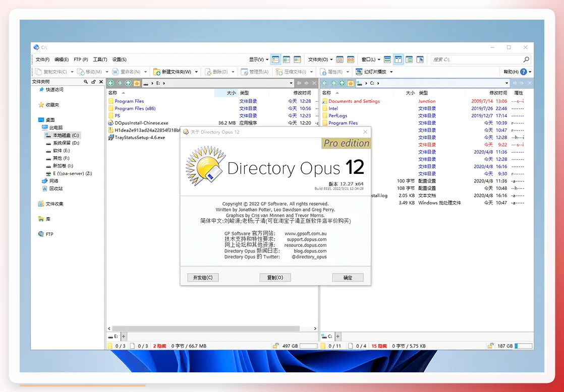Click the 帮助(H) label
This screenshot has width=564, height=392.
pos(511,72)
